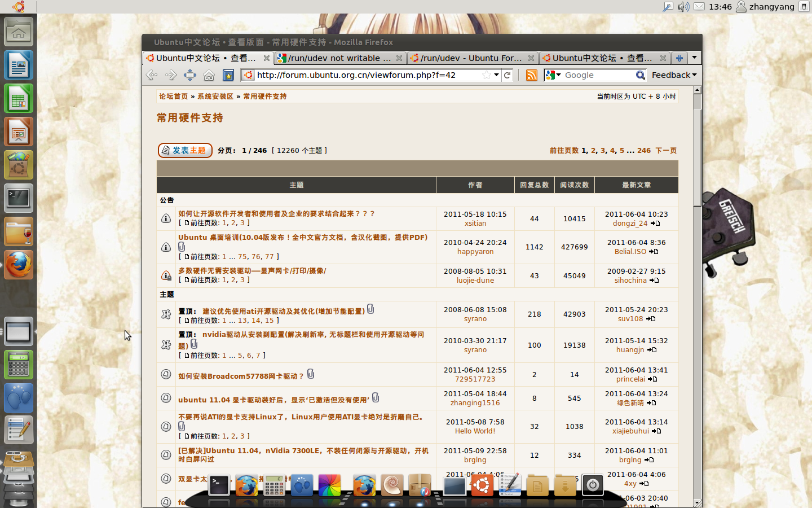
Task: Open a new tab with plus button
Action: 679,58
